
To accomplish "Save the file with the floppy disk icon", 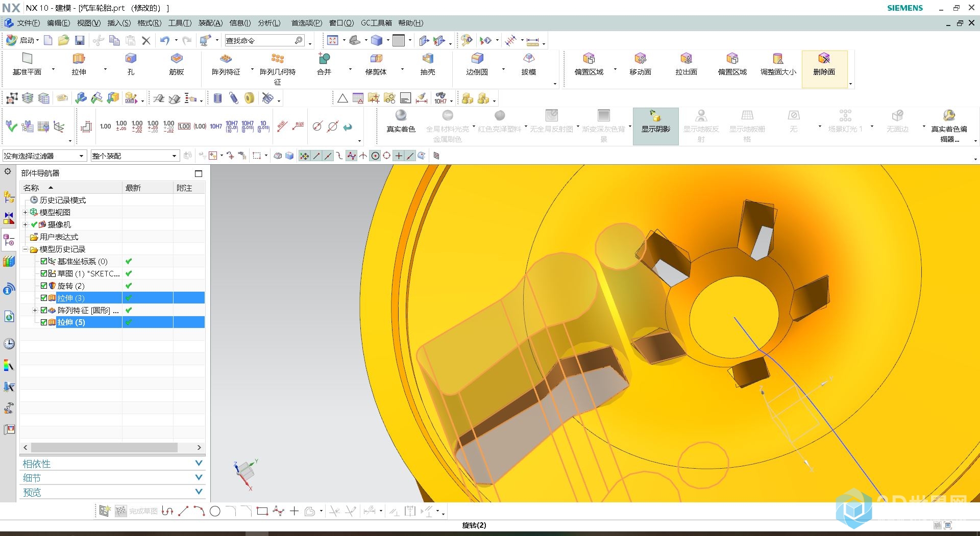I will pyautogui.click(x=80, y=40).
